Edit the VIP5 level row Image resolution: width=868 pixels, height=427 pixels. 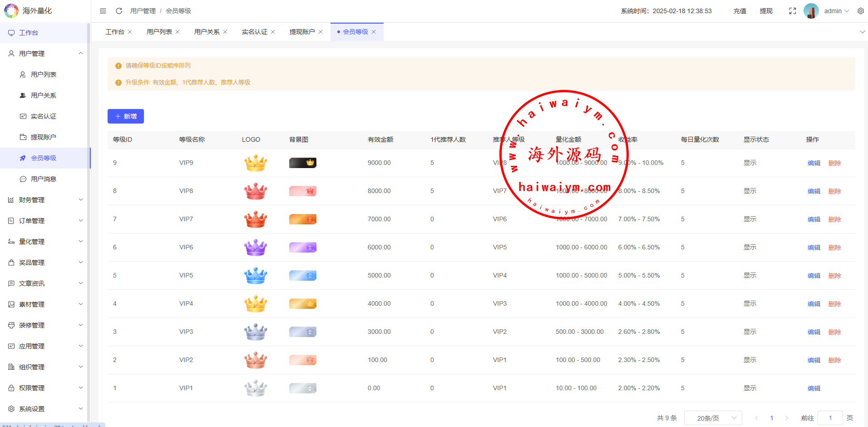[814, 276]
